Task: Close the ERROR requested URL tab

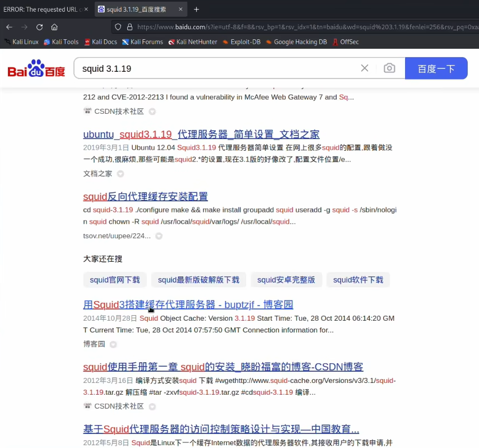Action: 86,9
